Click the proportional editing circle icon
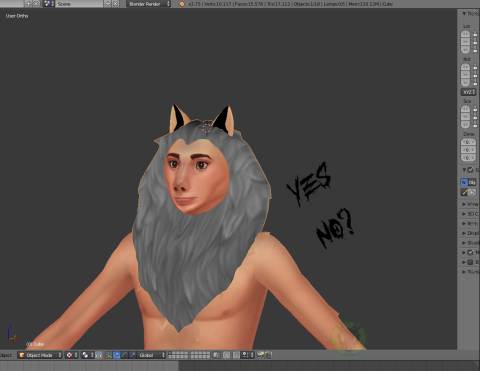The width and height of the screenshot is (480, 371). coord(226,355)
